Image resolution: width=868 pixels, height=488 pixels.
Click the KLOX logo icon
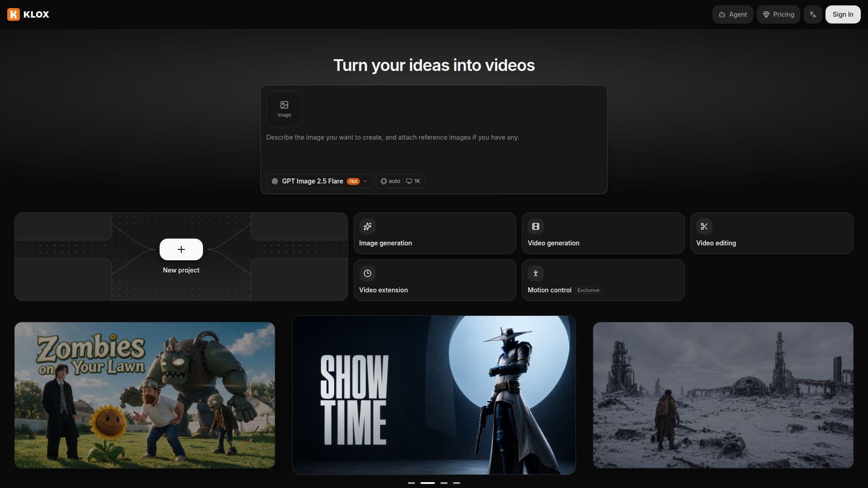14,14
